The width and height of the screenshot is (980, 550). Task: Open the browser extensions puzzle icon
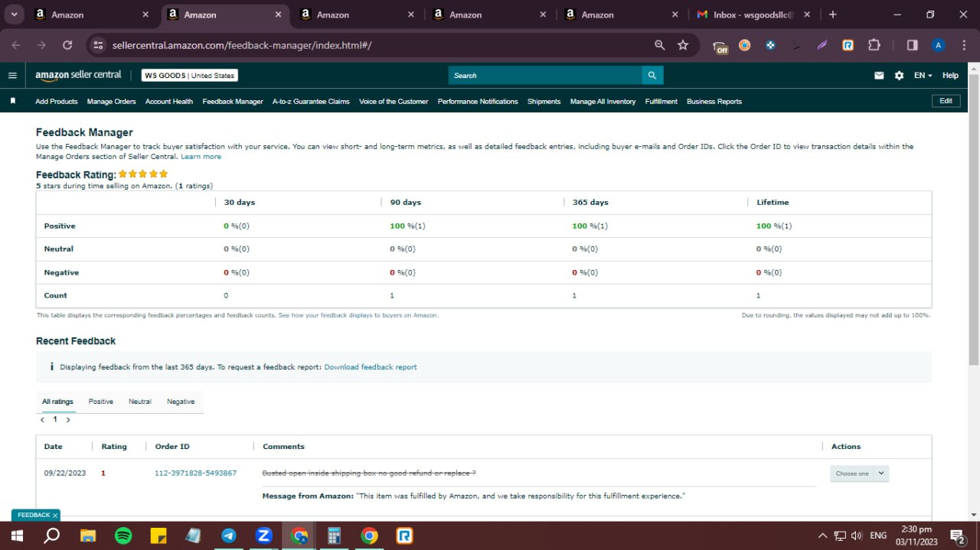[874, 45]
